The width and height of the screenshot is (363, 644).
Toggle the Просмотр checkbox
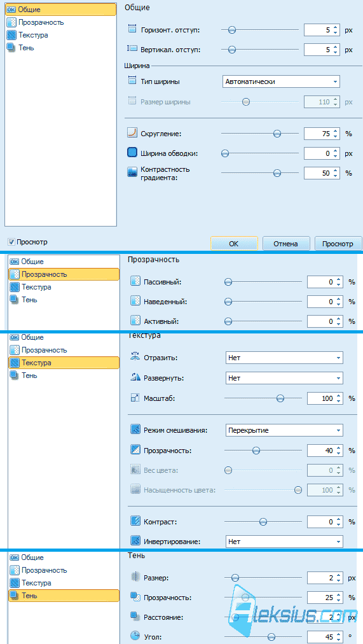(11, 242)
